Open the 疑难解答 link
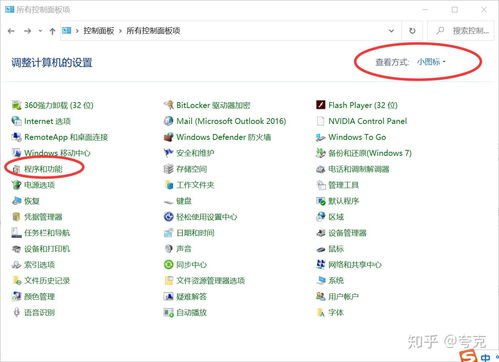The height and width of the screenshot is (362, 499). point(191,297)
